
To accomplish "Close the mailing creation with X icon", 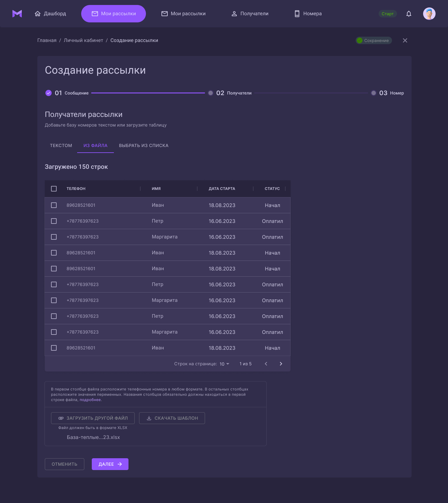I will [405, 40].
